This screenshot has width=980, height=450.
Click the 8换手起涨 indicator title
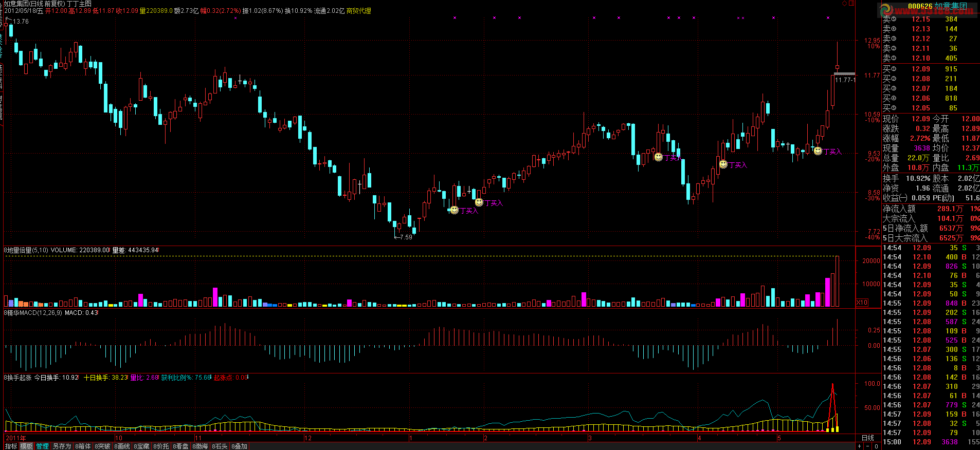(x=17, y=378)
